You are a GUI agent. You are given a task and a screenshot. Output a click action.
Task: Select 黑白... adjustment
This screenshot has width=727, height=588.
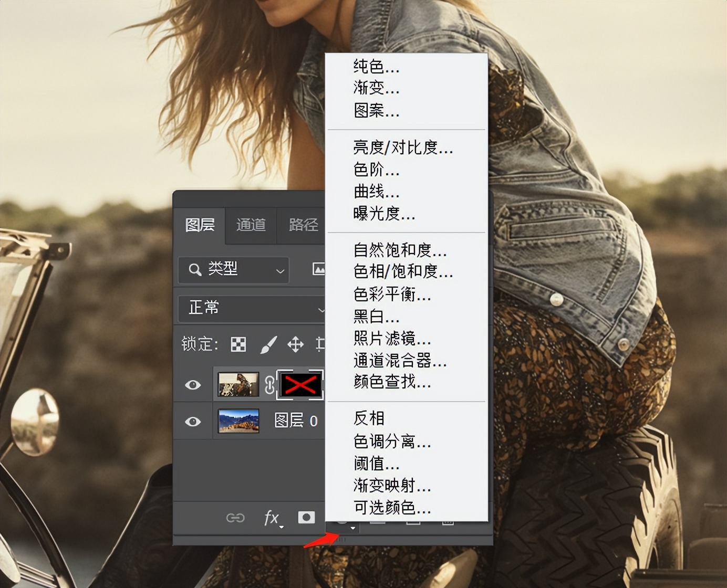[376, 317]
